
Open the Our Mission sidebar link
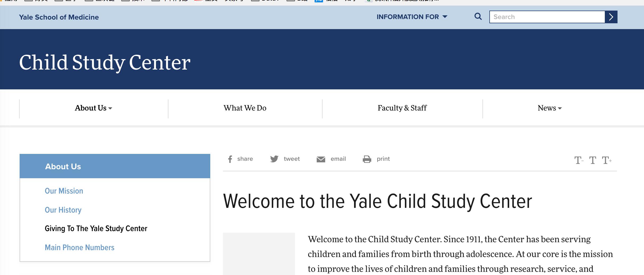(64, 191)
